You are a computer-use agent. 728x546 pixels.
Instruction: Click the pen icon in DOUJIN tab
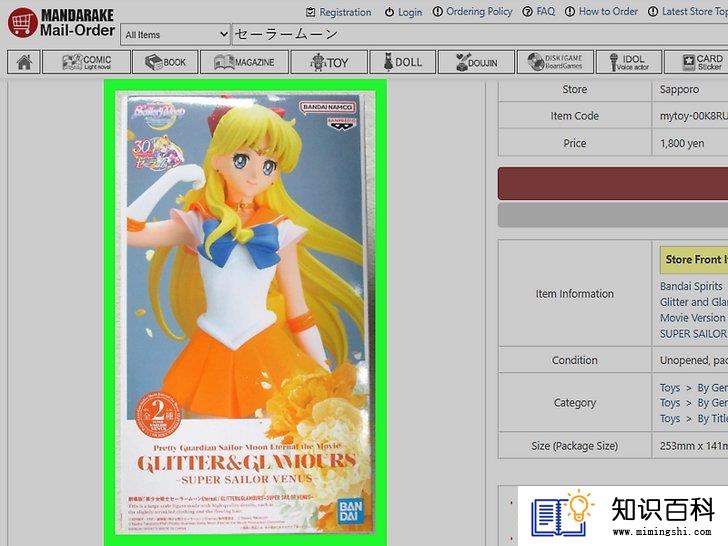tap(462, 62)
